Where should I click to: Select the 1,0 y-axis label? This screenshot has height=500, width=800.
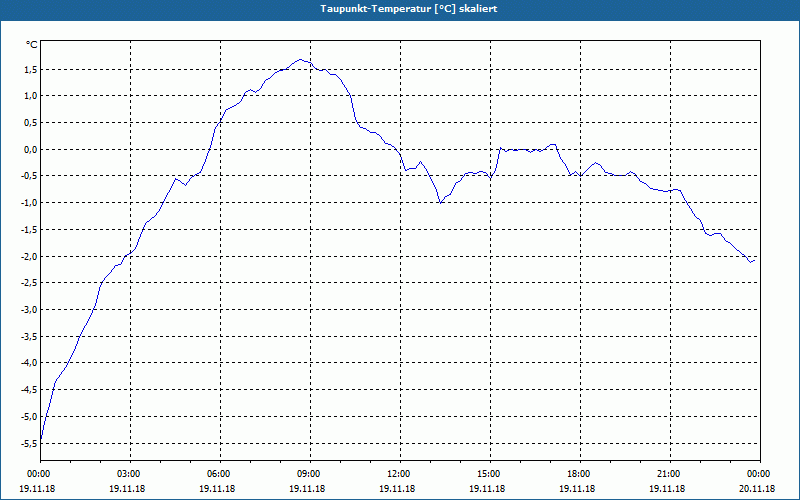tap(30, 96)
